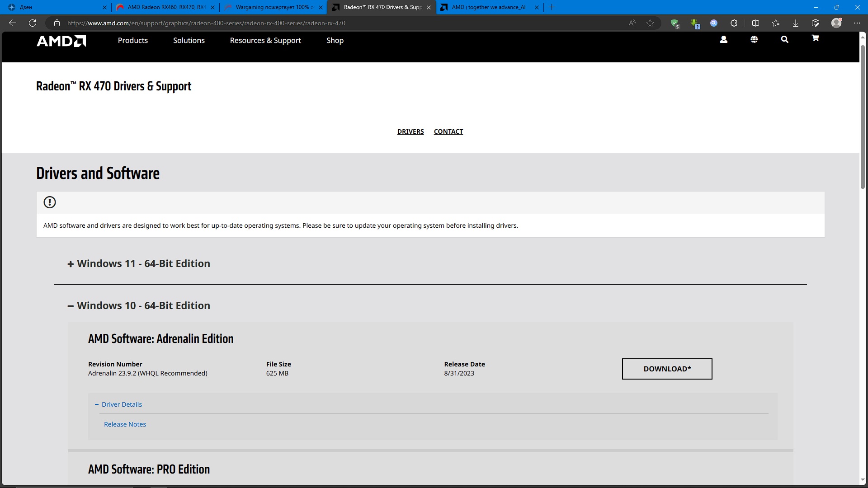Open site search magnifier icon
The height and width of the screenshot is (488, 868).
point(784,40)
